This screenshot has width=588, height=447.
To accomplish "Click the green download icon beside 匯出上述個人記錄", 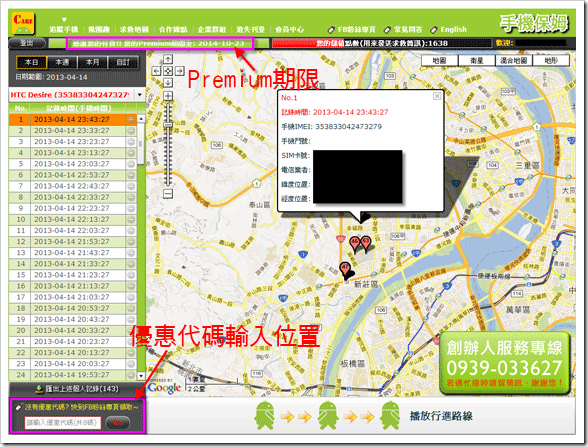I will tap(39, 389).
